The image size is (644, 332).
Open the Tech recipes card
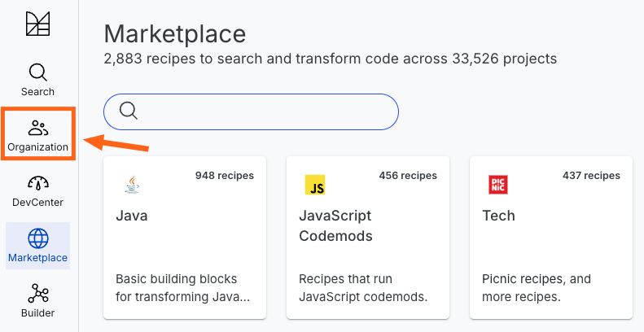tap(551, 238)
